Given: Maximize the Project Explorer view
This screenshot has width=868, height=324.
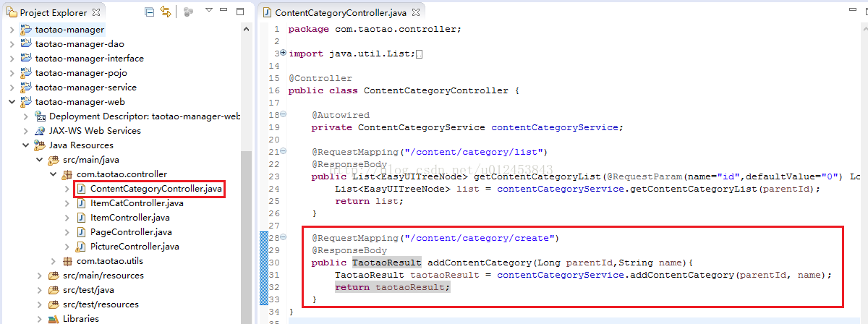Looking at the screenshot, I should click(242, 11).
